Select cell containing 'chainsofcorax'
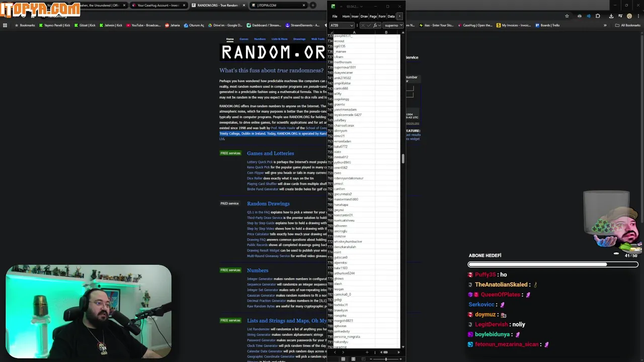The width and height of the screenshot is (644, 362). click(354, 125)
